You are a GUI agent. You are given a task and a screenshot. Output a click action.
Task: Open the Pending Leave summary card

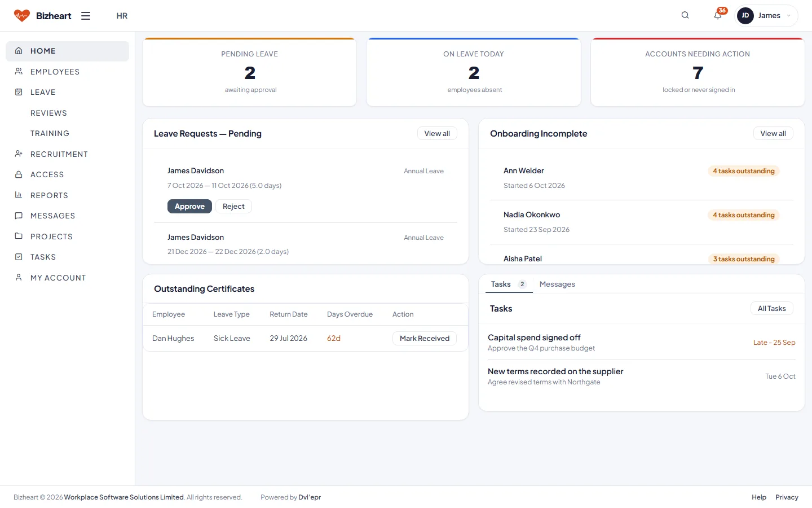pyautogui.click(x=249, y=72)
